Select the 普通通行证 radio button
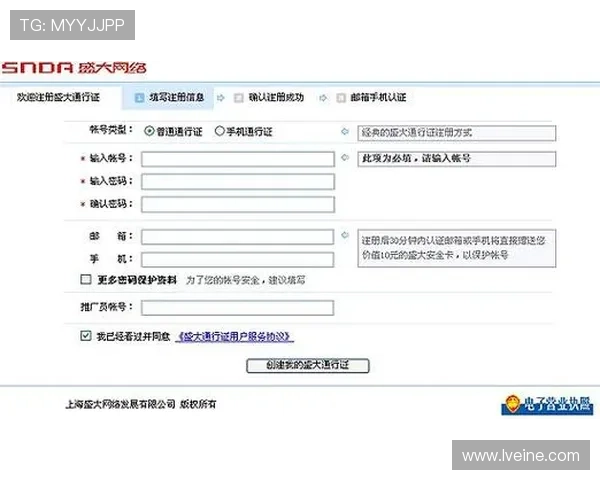This screenshot has height=480, width=600. point(149,131)
